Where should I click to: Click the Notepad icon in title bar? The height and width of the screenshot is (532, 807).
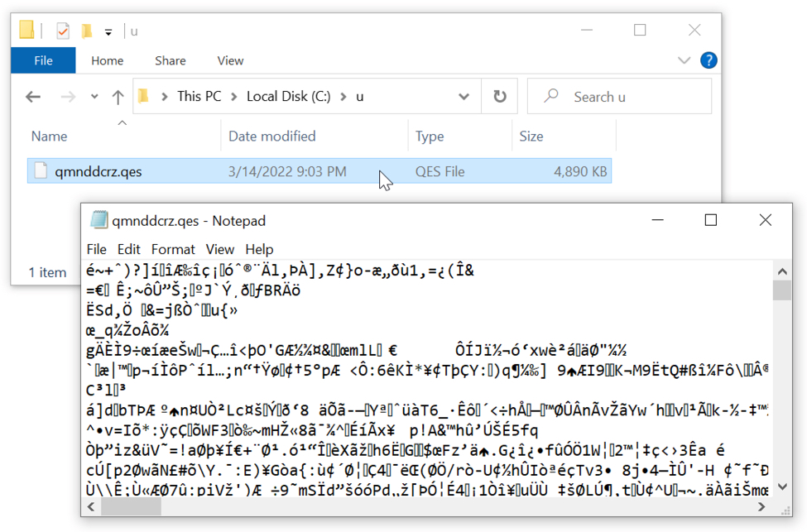coord(98,220)
